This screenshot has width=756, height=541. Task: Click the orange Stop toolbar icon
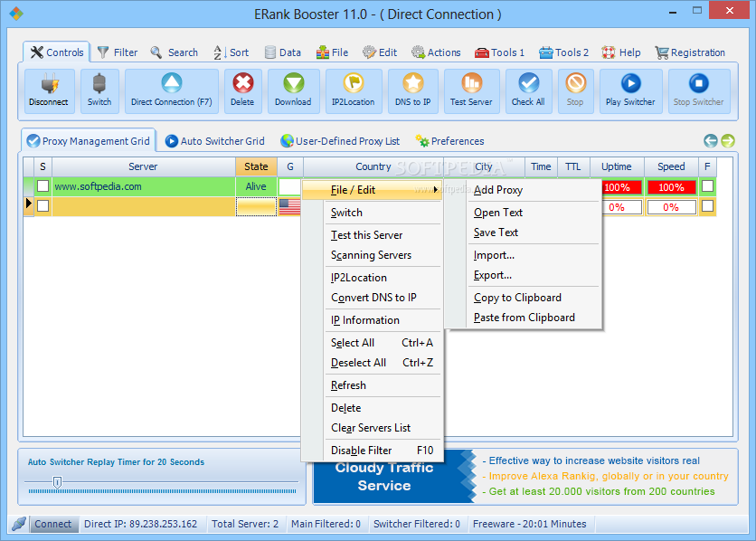click(x=576, y=83)
